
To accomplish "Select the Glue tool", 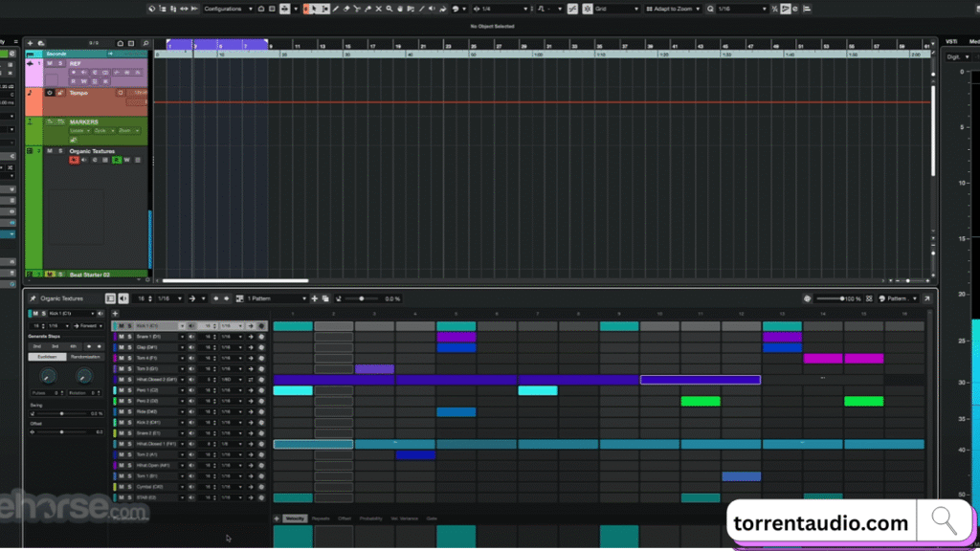I will pos(368,8).
